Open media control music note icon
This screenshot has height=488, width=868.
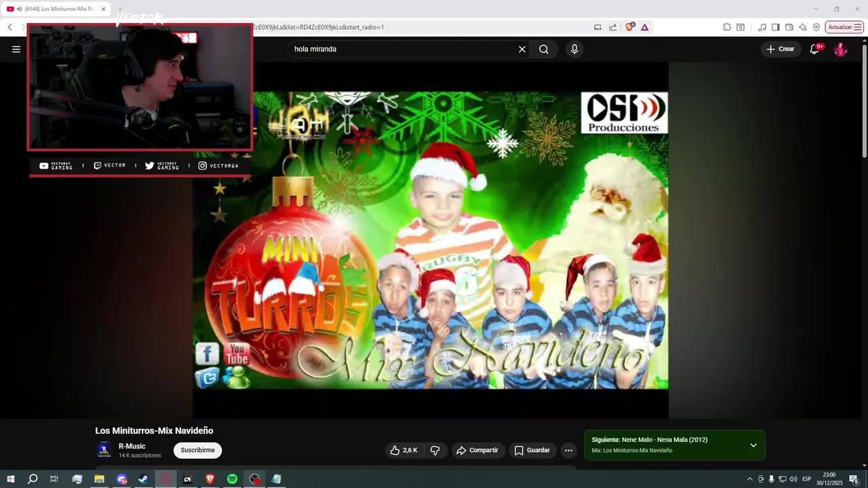pyautogui.click(x=762, y=27)
